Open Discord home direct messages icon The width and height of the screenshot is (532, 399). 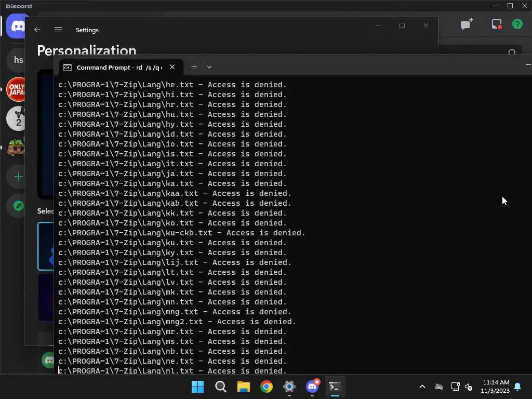tap(16, 26)
